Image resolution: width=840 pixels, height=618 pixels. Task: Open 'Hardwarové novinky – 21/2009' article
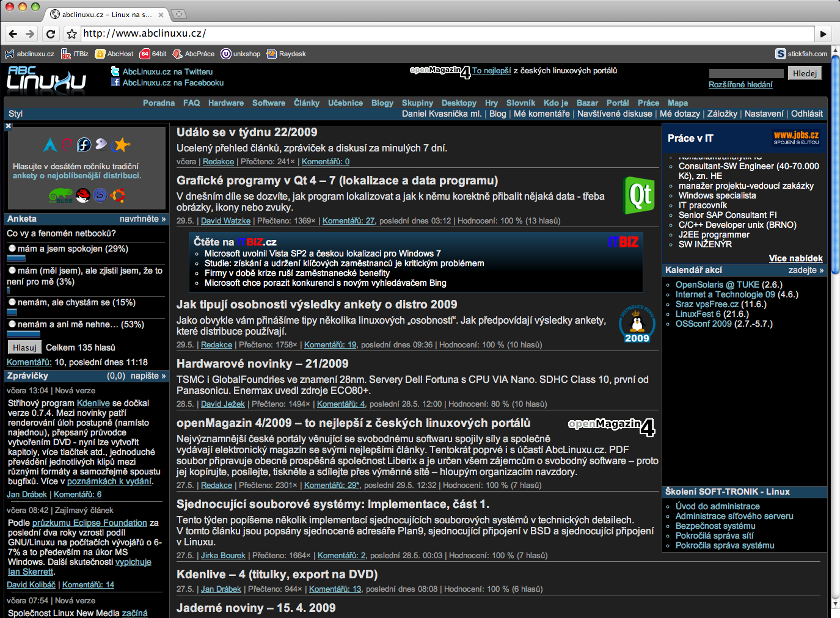coord(263,363)
